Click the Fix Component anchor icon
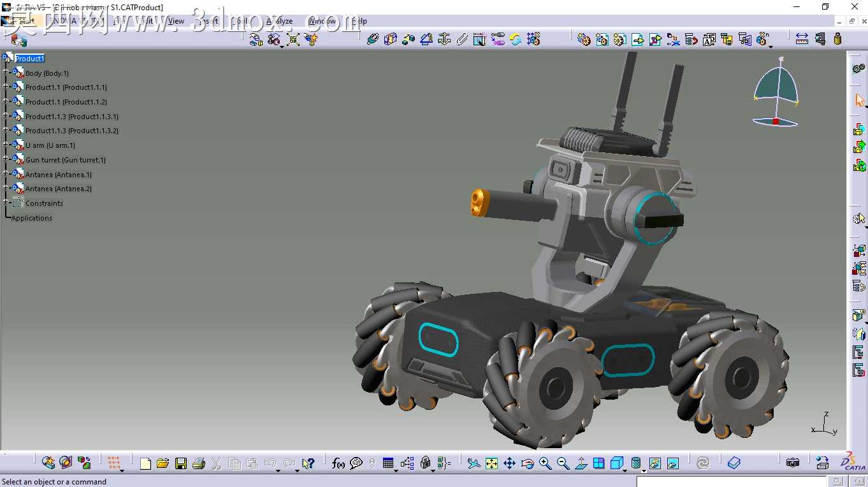The height and width of the screenshot is (487, 868). 444,40
